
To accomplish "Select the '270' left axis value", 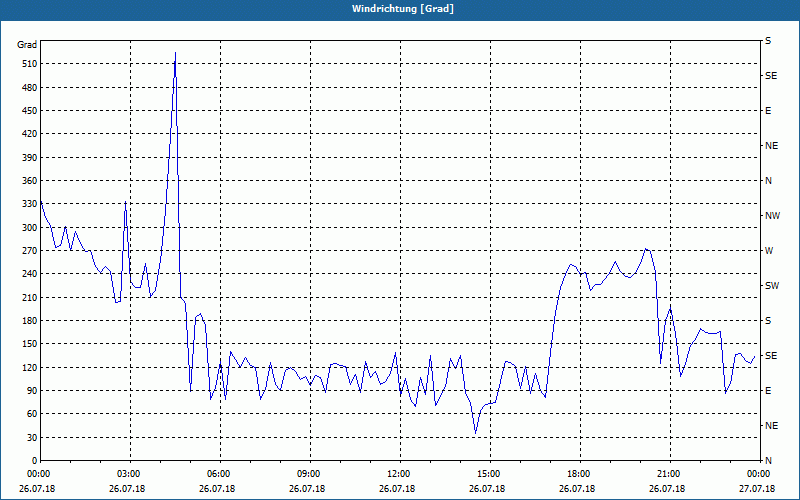I will 30,251.
